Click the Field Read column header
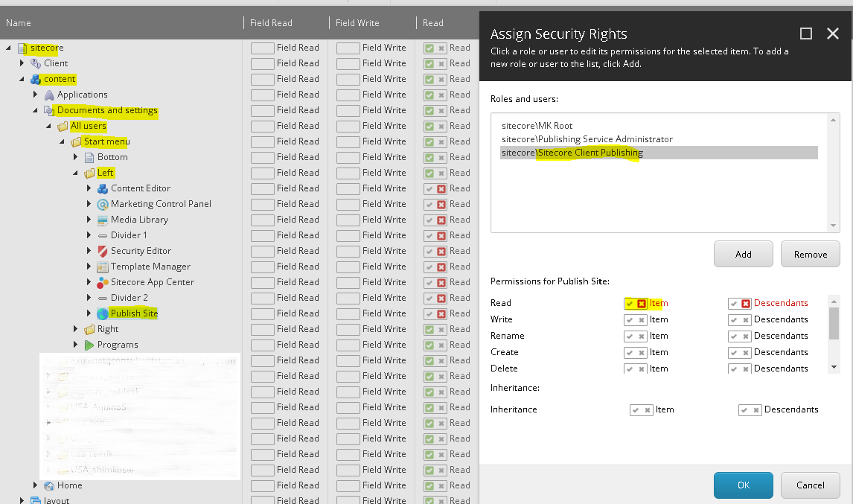The width and height of the screenshot is (853, 504). [271, 23]
